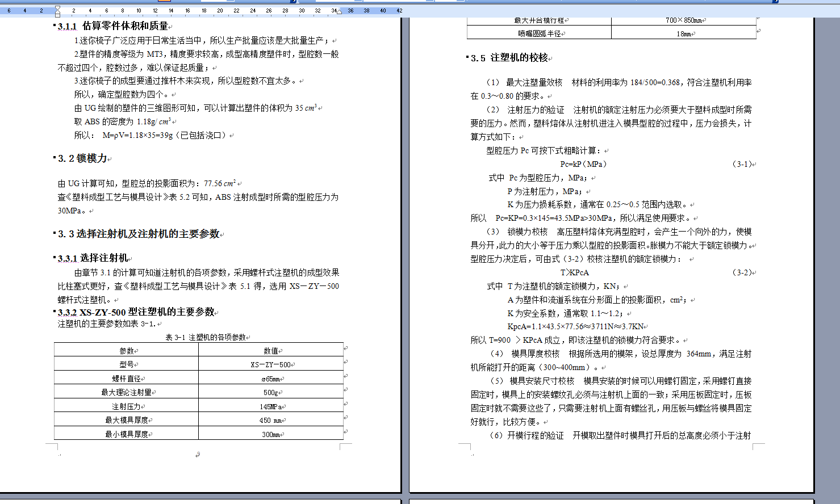
Task: Click the table cell "700×850mm"
Action: coord(684,21)
